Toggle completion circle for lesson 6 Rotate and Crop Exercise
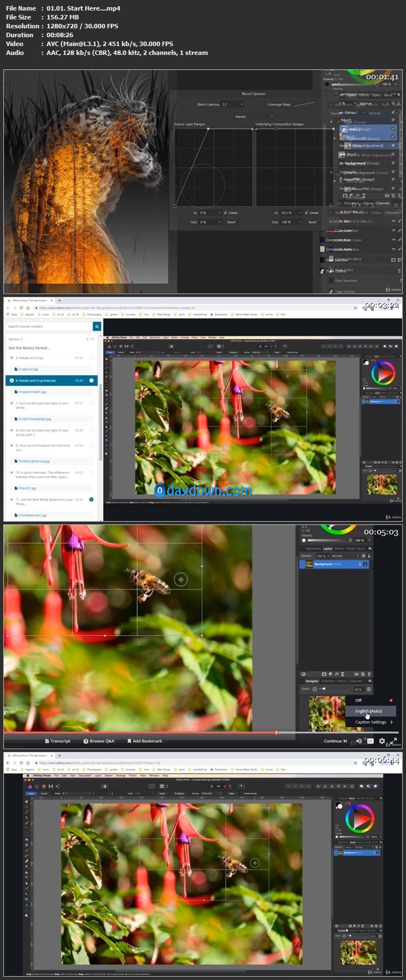This screenshot has height=980, width=406. click(x=92, y=381)
